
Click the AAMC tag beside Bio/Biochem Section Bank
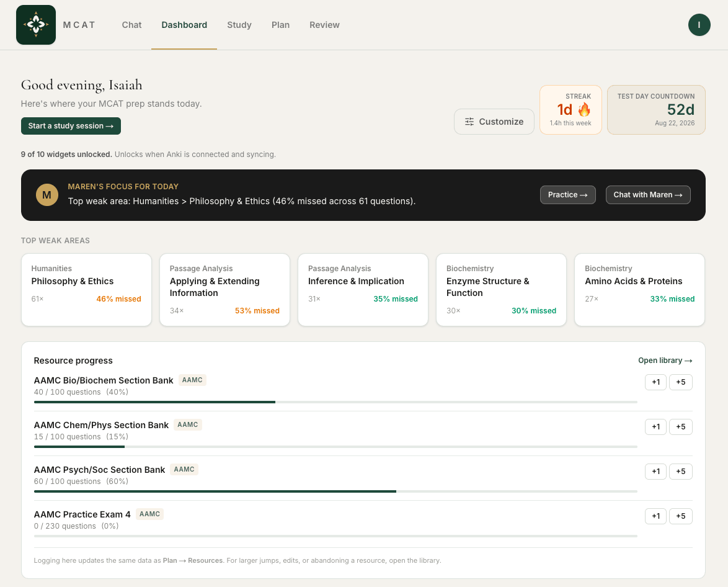[x=192, y=380]
